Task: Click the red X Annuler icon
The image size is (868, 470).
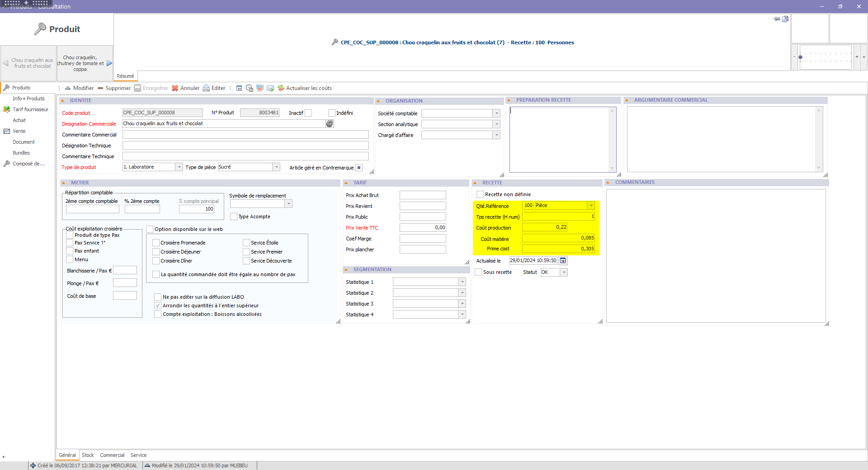Action: [175, 88]
